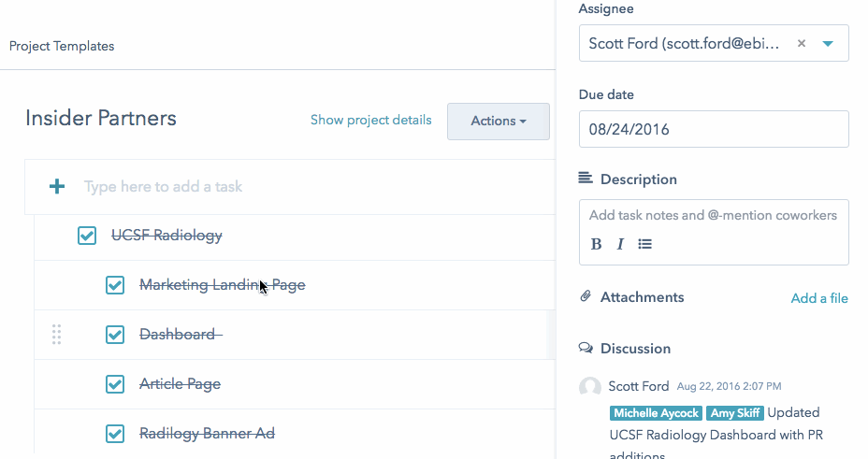The image size is (868, 459).
Task: Click the Add a file link
Action: pos(819,298)
